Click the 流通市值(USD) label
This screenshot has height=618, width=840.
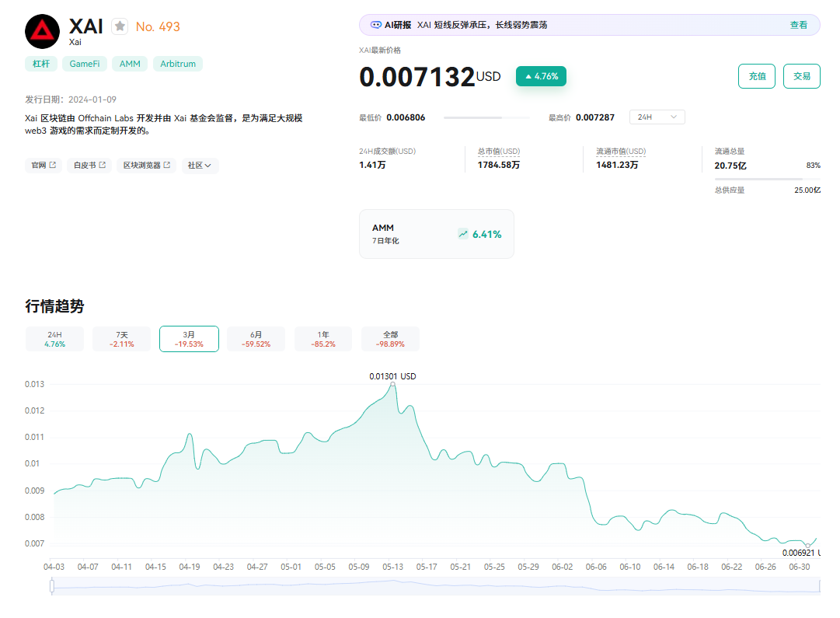(x=621, y=151)
